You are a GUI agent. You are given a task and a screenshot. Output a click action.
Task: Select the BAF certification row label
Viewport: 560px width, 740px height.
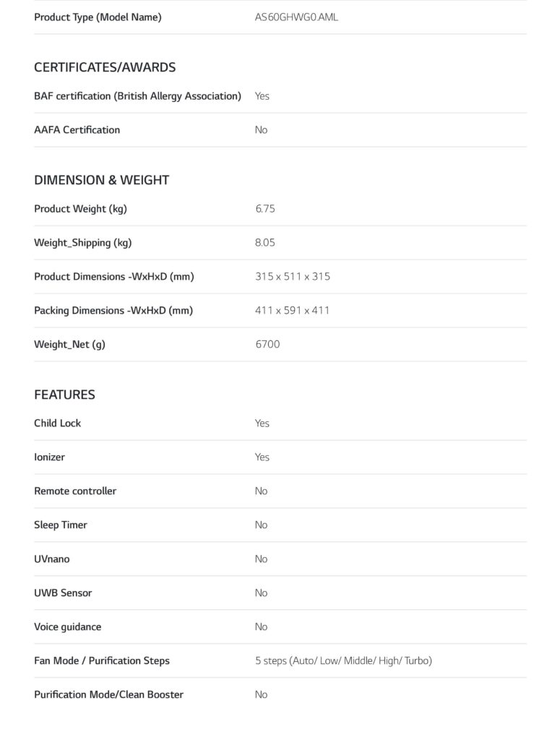tap(137, 96)
